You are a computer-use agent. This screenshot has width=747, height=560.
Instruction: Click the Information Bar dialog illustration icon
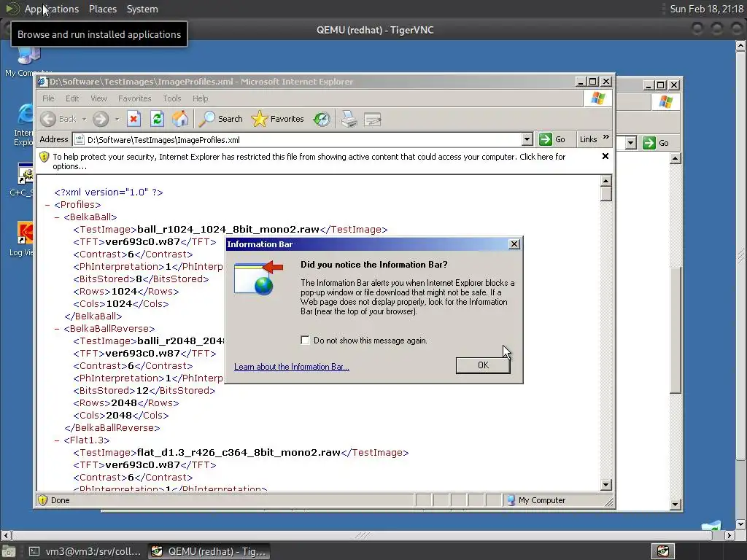point(258,278)
